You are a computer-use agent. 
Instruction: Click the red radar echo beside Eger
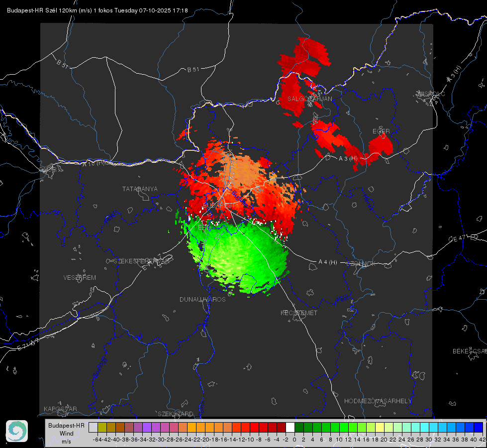[381, 145]
